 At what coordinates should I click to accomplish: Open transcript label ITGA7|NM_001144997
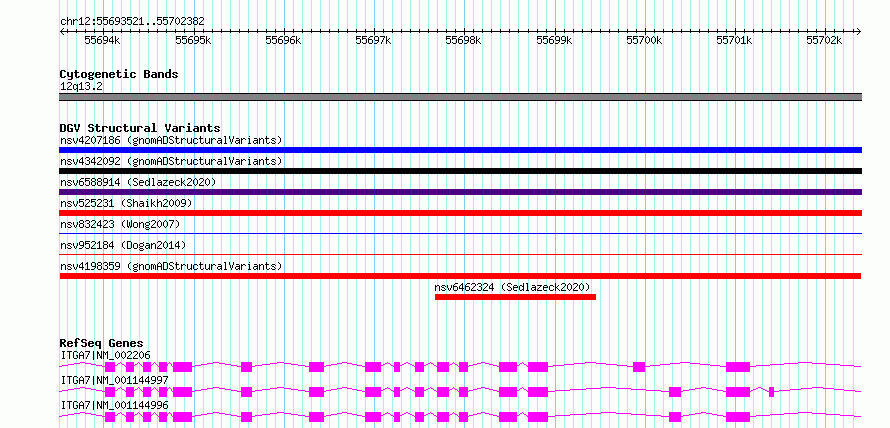click(115, 380)
